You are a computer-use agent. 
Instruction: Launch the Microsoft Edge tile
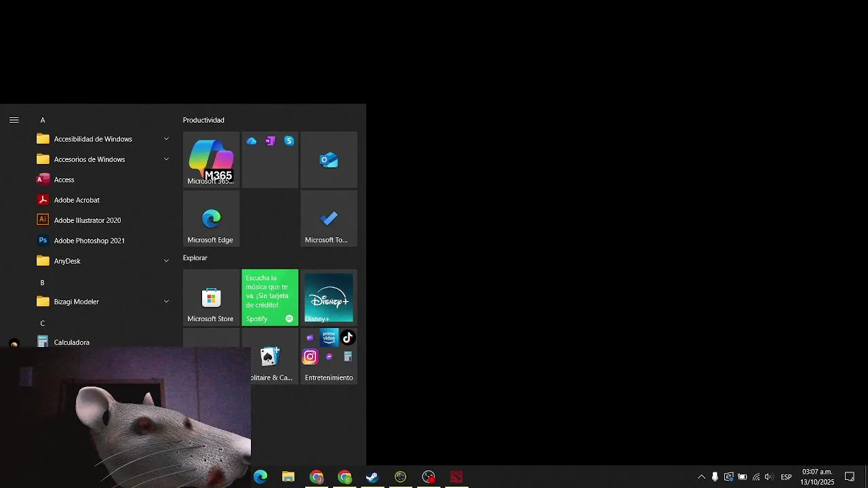point(211,218)
